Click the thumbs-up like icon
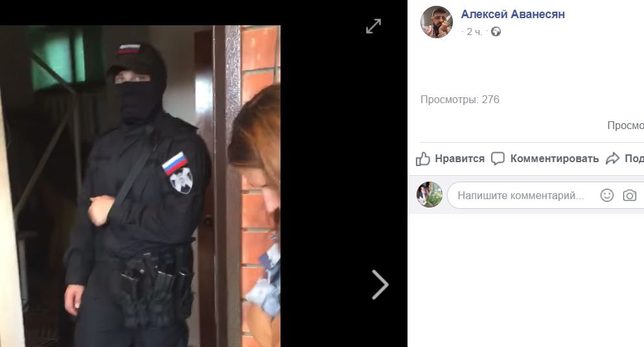 point(423,159)
